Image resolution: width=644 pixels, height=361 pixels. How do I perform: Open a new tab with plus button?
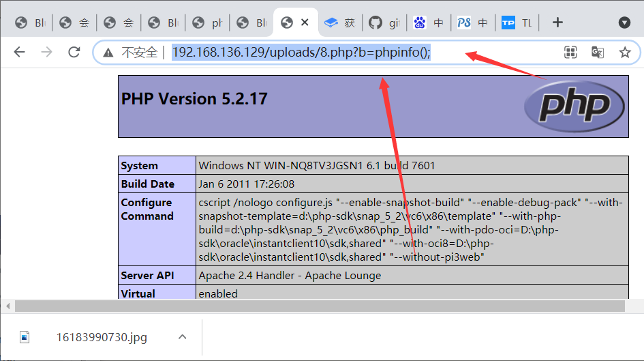click(557, 23)
